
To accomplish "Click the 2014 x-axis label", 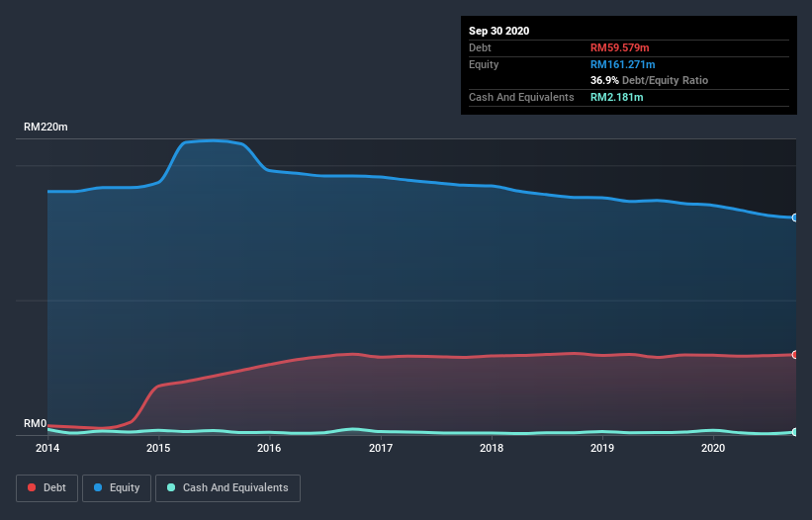I will pos(47,448).
